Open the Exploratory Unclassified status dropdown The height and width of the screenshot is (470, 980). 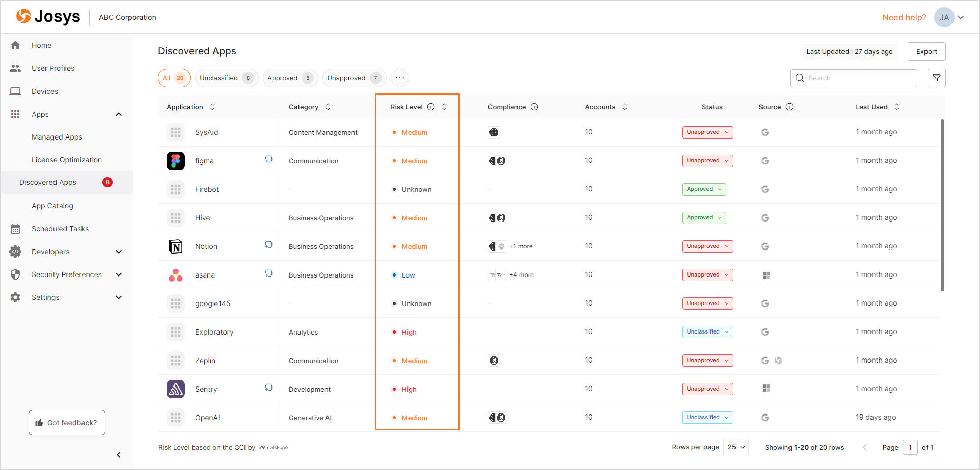click(x=707, y=332)
